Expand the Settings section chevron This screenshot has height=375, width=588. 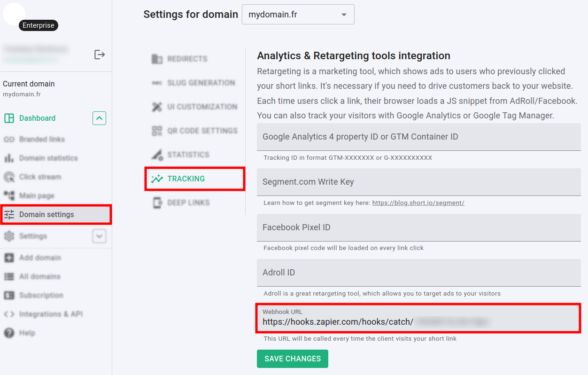pyautogui.click(x=99, y=236)
